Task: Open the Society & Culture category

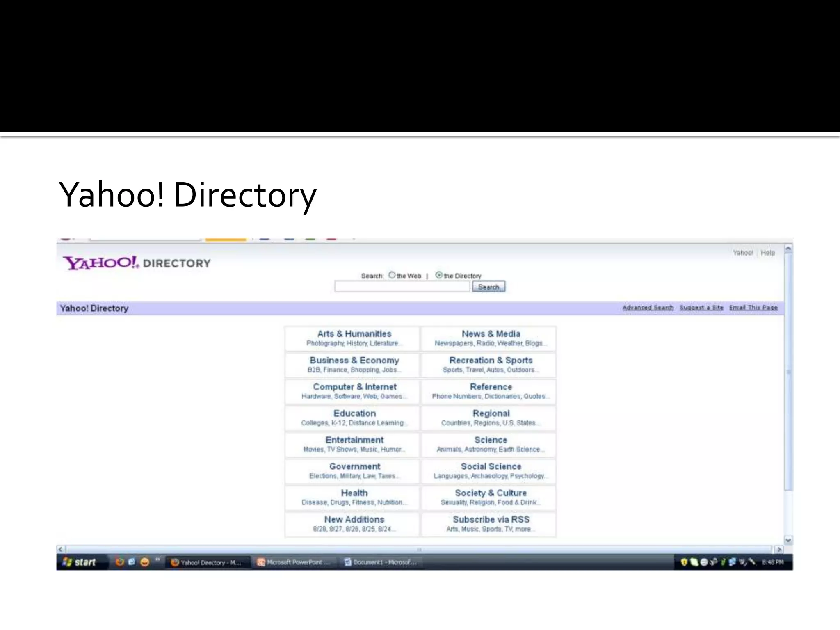Action: [x=491, y=493]
